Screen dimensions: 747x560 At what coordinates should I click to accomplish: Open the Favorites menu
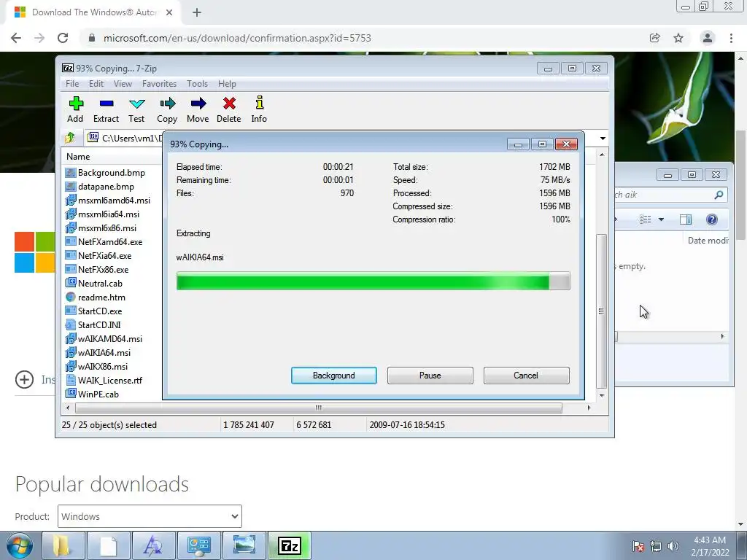point(159,84)
